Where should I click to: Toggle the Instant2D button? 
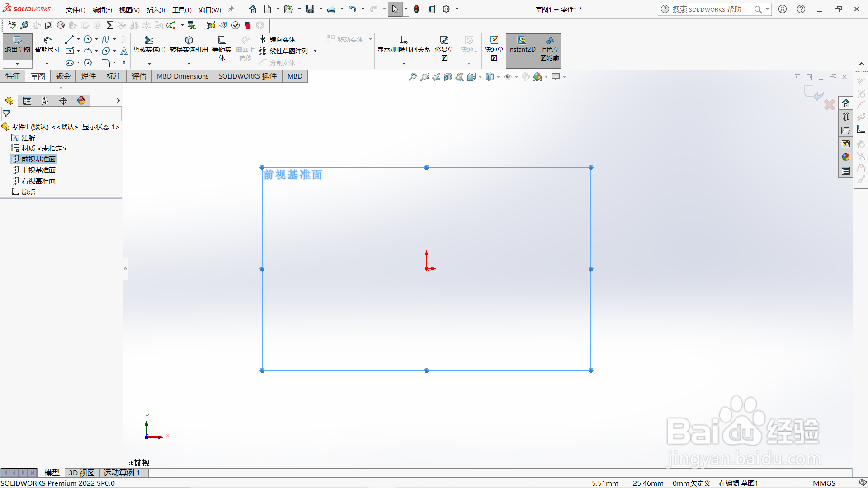tap(522, 51)
